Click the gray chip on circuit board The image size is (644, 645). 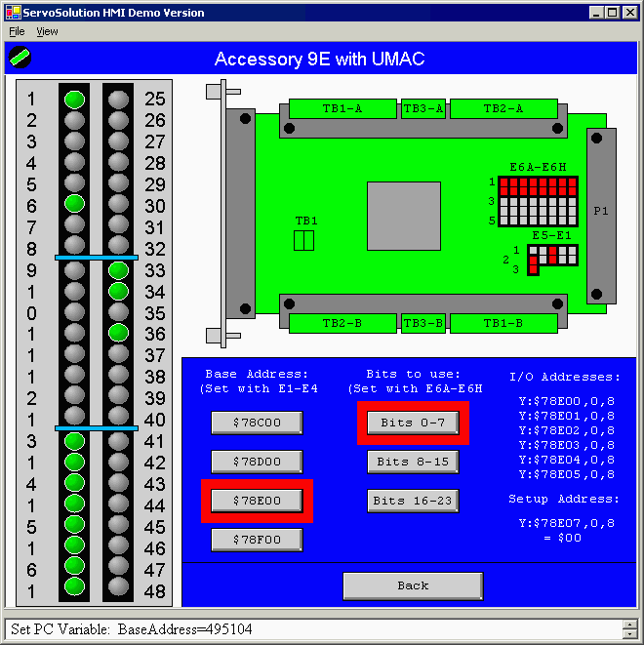click(403, 216)
